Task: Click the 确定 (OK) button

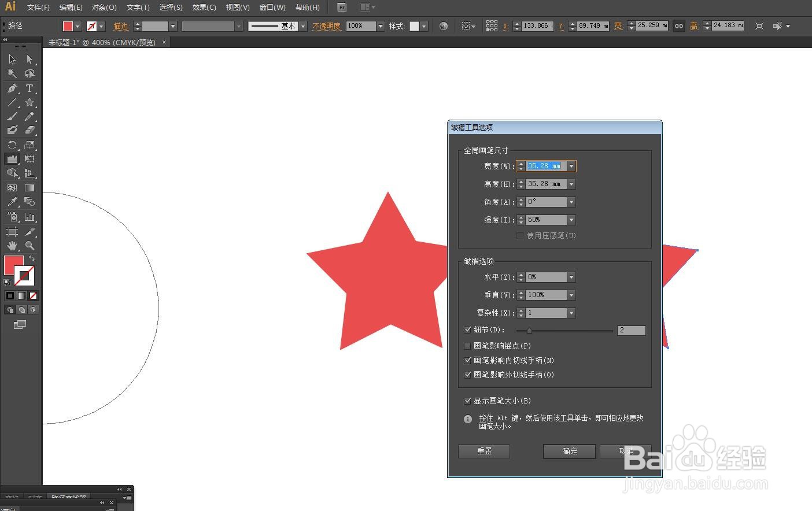Action: [570, 451]
